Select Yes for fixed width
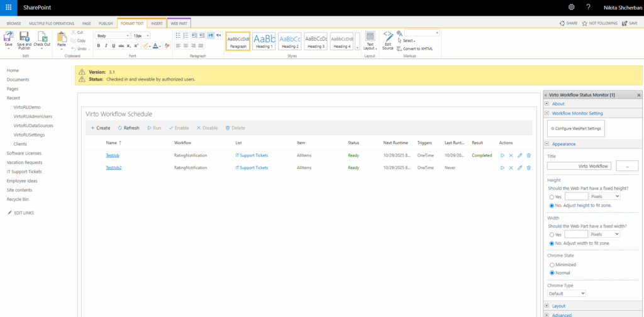This screenshot has height=317, width=644. [552, 234]
